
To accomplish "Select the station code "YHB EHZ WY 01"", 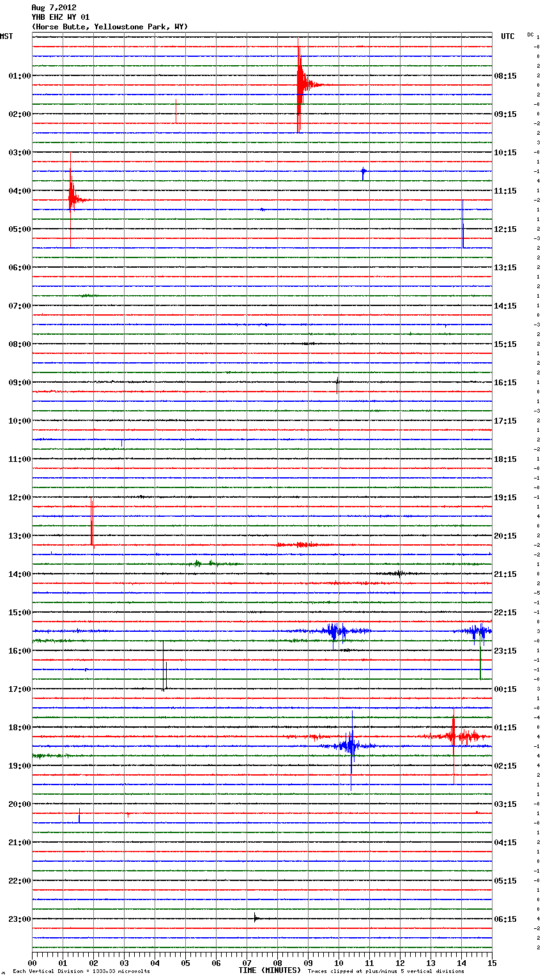I will pos(60,17).
